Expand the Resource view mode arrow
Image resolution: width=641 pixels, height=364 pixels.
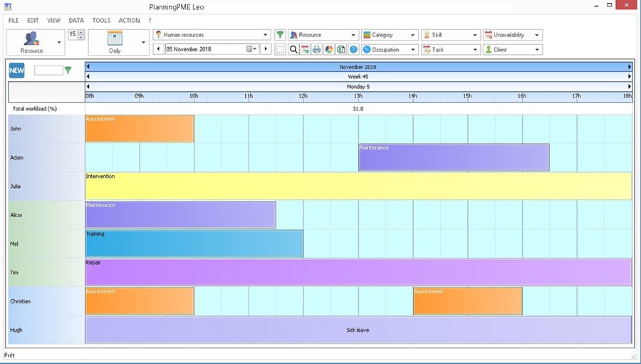59,42
